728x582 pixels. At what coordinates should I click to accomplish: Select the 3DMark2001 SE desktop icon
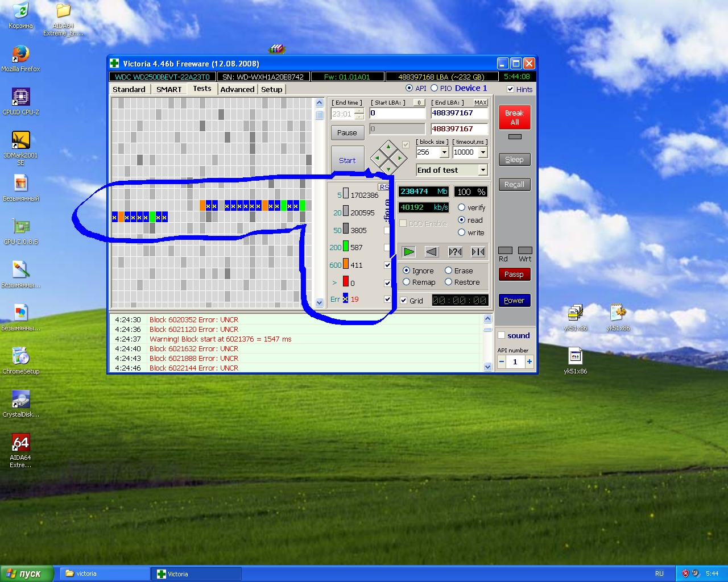pos(20,148)
